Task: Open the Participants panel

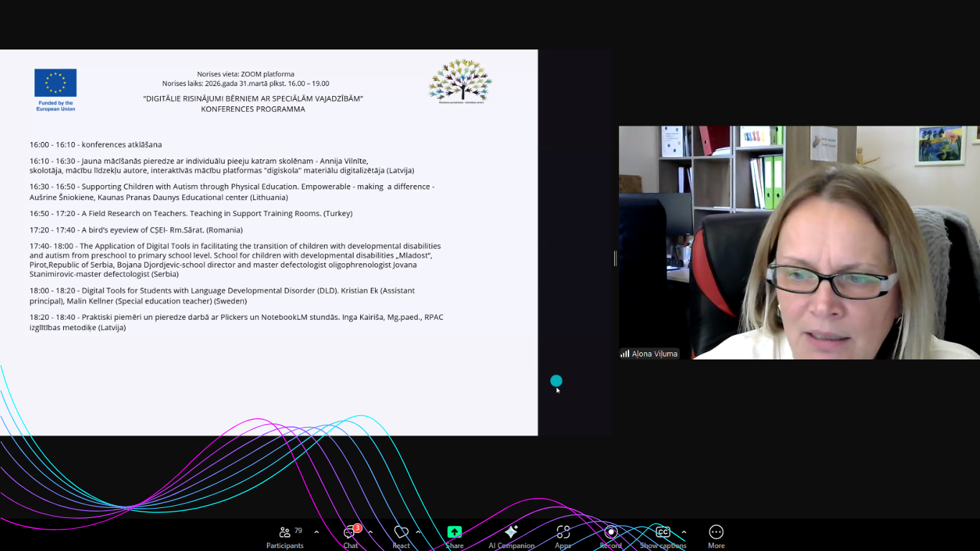Action: (285, 535)
